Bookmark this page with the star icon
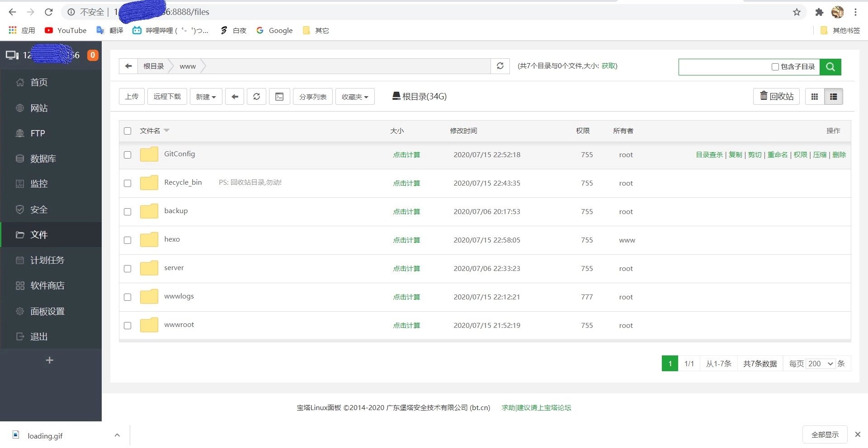The image size is (868, 448). (797, 12)
